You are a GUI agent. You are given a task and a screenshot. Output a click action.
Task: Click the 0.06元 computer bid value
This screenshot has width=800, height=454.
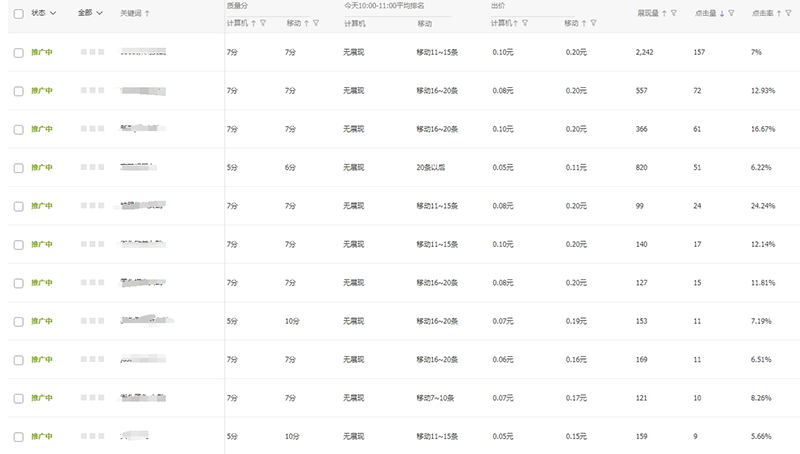pos(503,360)
